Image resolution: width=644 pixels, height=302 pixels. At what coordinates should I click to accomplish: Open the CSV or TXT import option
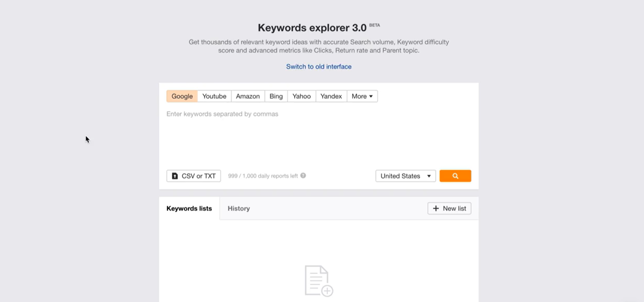193,175
